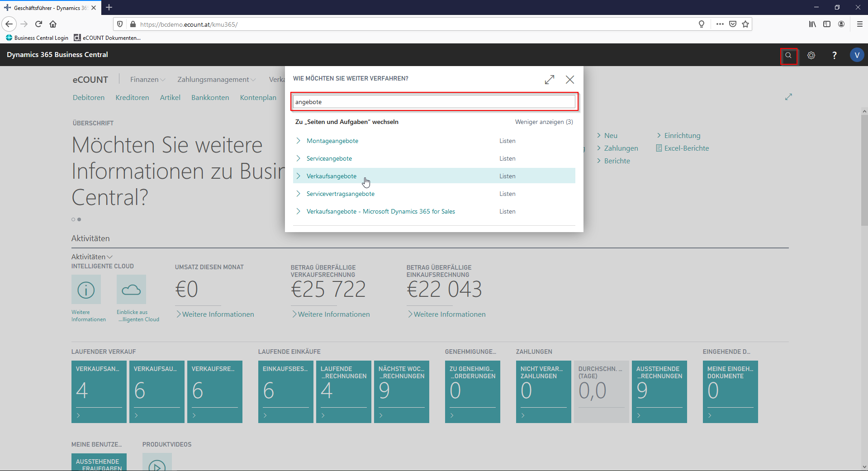868x471 pixels.
Task: Click the expand page arrow icon on right
Action: 788,97
